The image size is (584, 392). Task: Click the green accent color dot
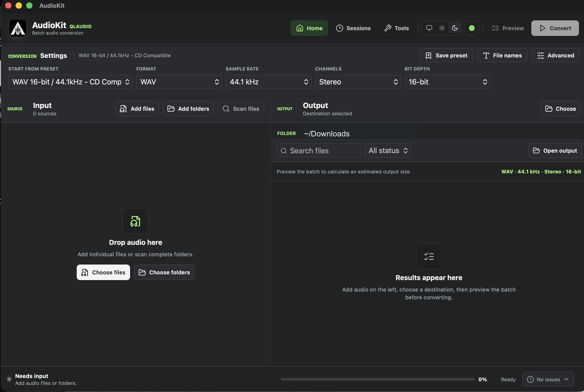tap(472, 28)
